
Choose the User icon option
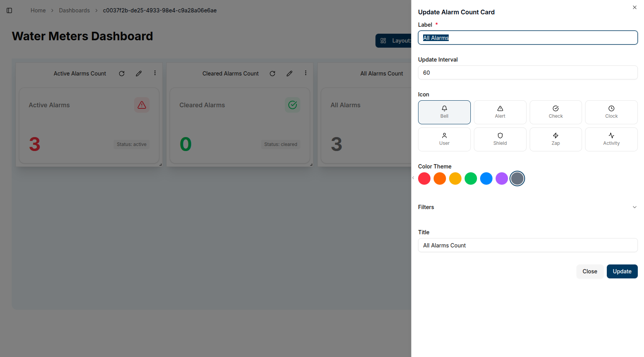[x=444, y=139]
